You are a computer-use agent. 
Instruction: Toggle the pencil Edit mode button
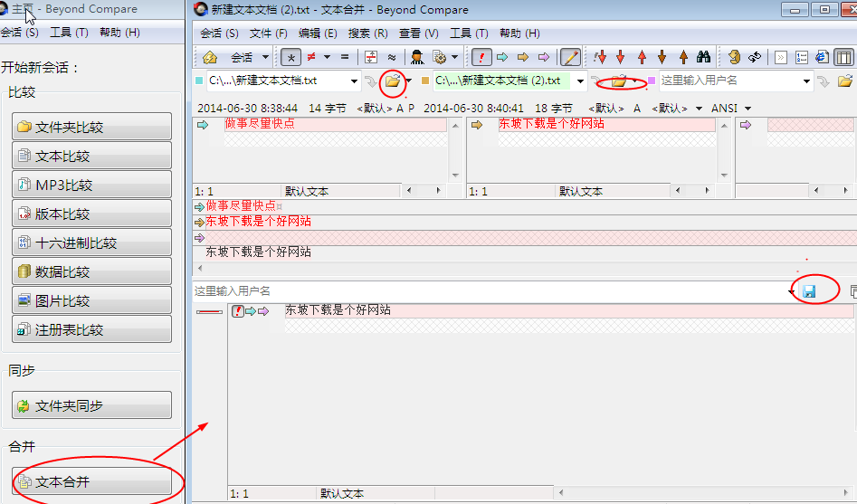[x=570, y=57]
